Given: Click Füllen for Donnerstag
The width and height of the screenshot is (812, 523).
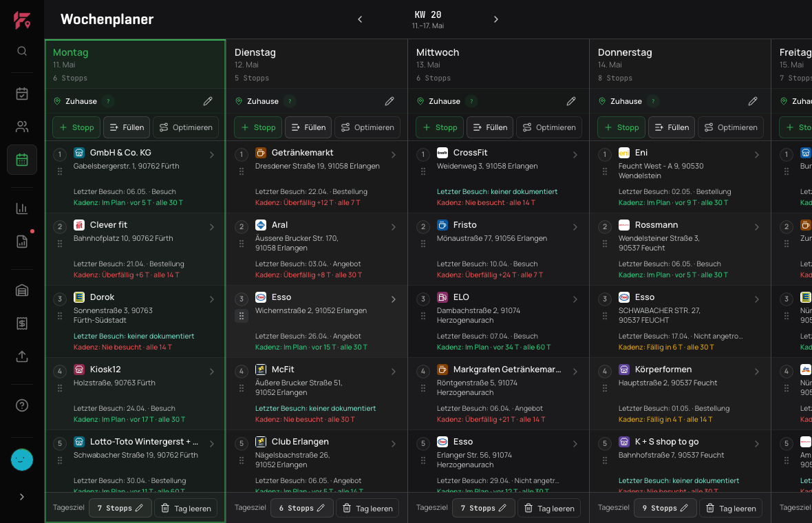Looking at the screenshot, I should (x=672, y=127).
